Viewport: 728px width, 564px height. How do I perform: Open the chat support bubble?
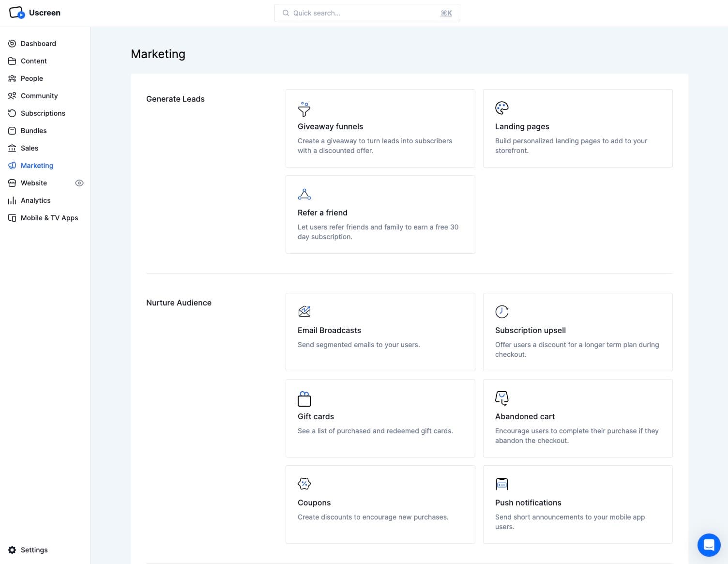(x=709, y=545)
